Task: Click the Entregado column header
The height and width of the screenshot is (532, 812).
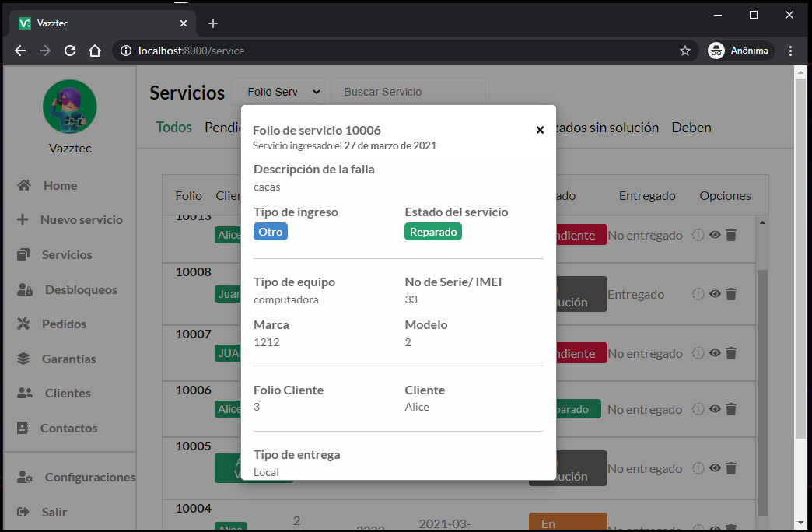Action: tap(647, 196)
